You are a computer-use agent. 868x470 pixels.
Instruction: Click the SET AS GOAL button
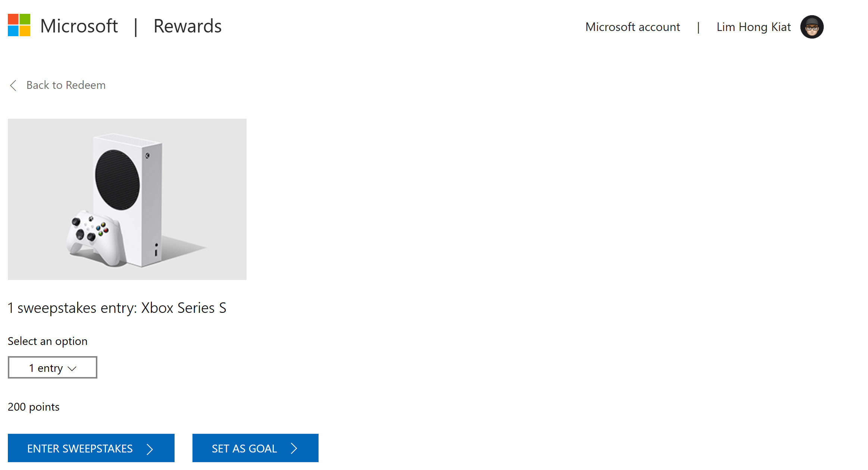(x=256, y=448)
